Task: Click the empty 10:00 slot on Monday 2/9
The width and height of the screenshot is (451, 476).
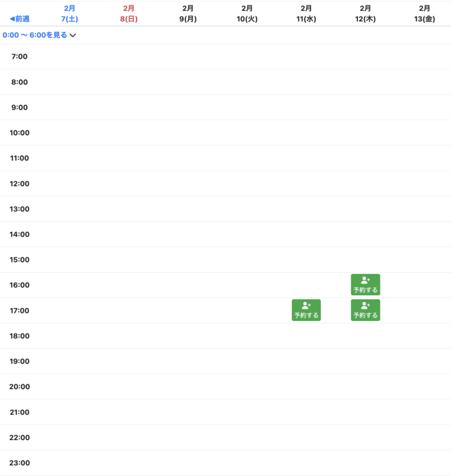Action: pos(188,132)
